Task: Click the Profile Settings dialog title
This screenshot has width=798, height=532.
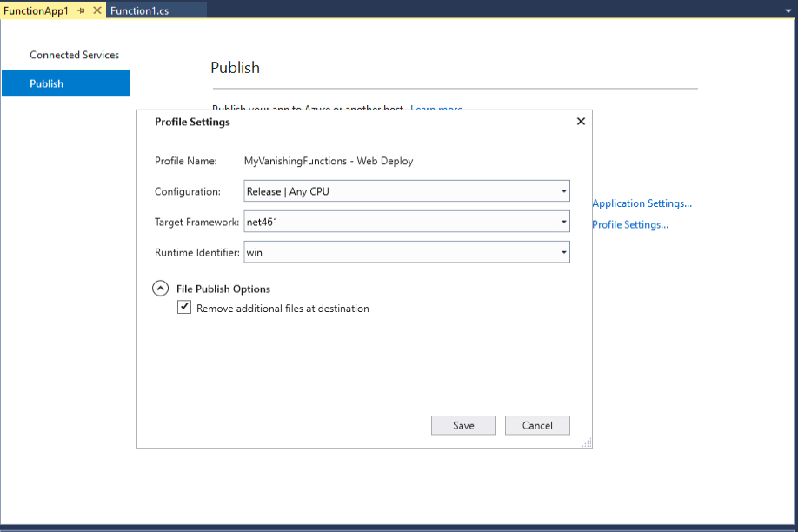Action: tap(192, 122)
